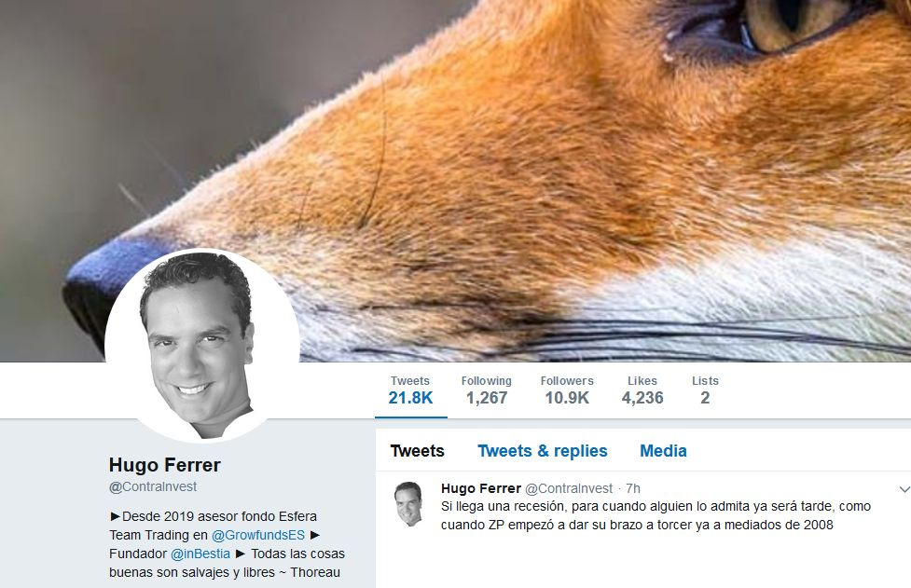Open the tweet text about recesión
Viewport: 911px width, 588px height.
[x=656, y=515]
